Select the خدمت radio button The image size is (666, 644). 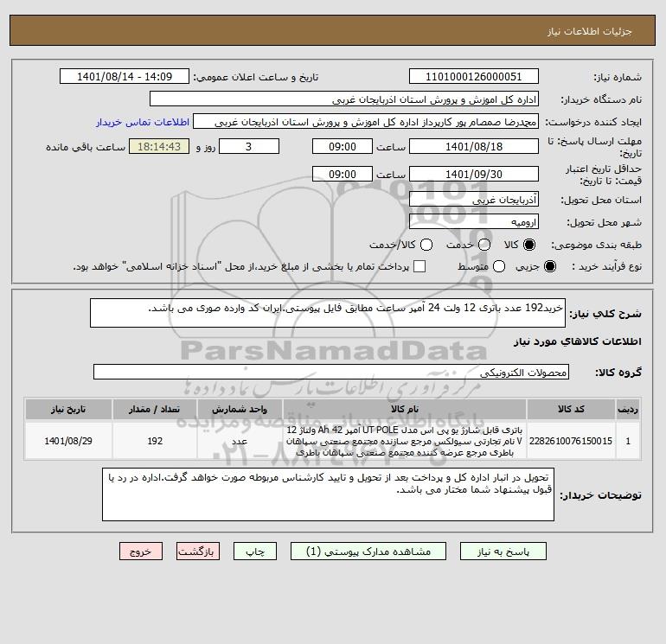484,245
